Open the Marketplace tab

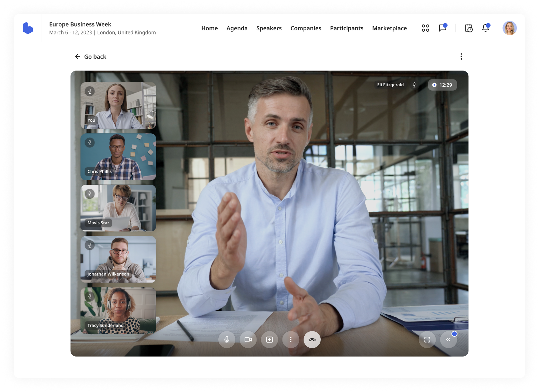coord(390,28)
